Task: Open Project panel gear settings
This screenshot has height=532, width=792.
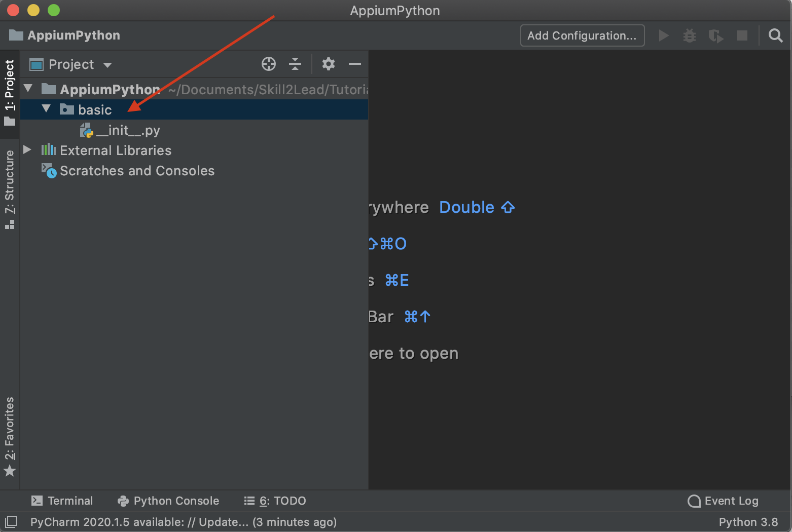Action: coord(329,64)
